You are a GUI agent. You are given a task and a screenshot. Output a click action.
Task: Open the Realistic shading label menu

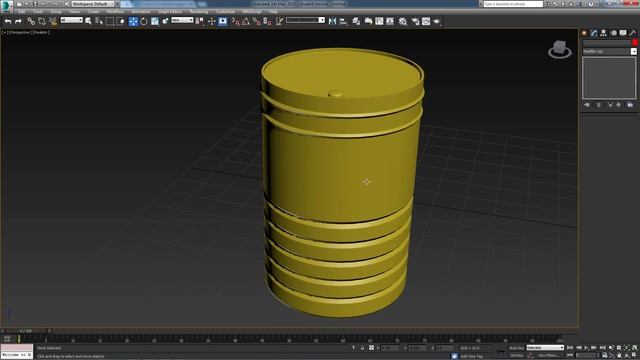click(40, 32)
